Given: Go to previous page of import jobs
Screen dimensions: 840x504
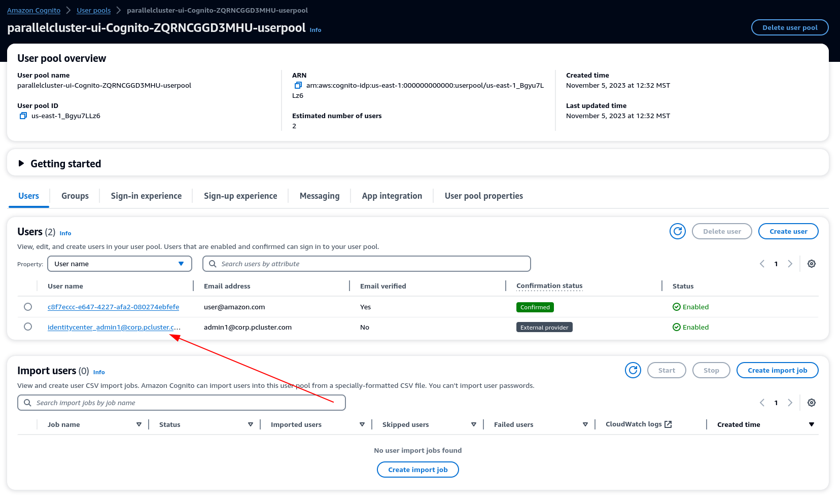Looking at the screenshot, I should (x=762, y=403).
